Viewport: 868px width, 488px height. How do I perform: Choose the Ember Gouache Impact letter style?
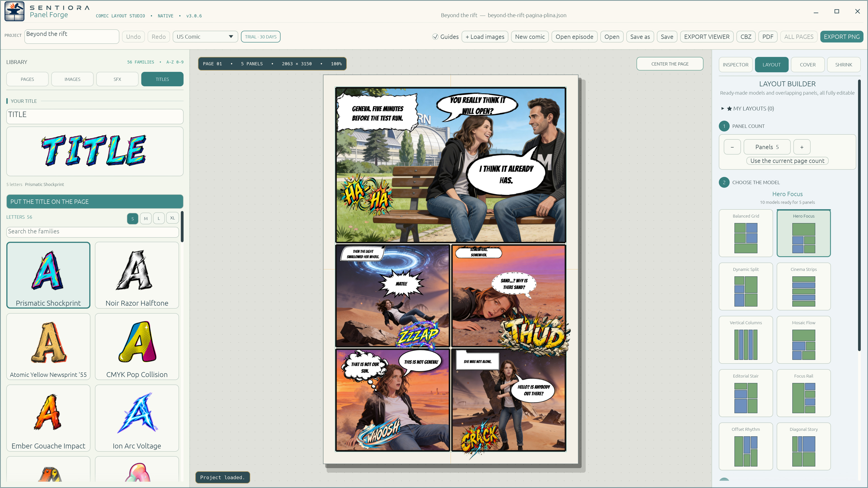click(48, 418)
